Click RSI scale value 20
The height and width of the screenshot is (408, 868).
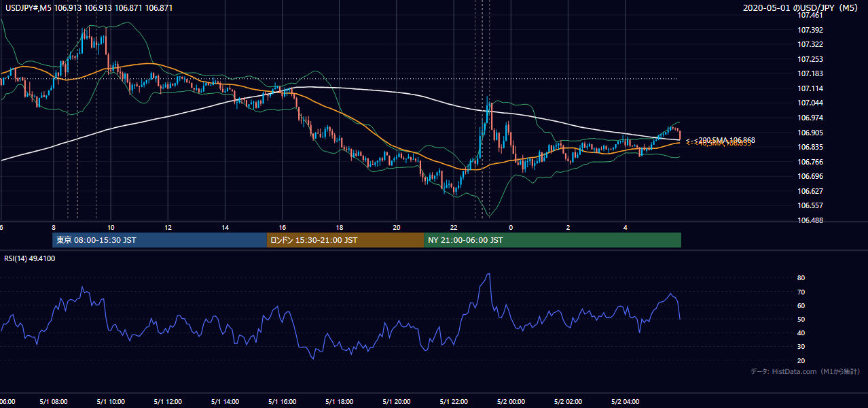(801, 360)
